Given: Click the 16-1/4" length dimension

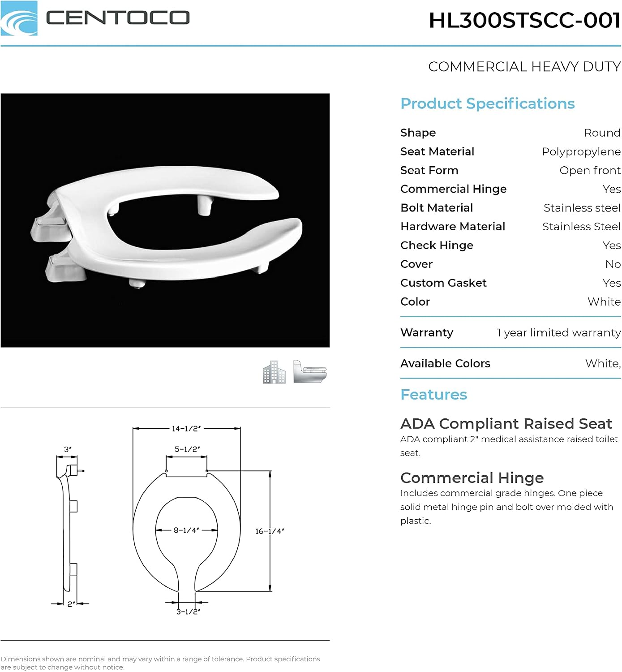Looking at the screenshot, I should pyautogui.click(x=270, y=531).
